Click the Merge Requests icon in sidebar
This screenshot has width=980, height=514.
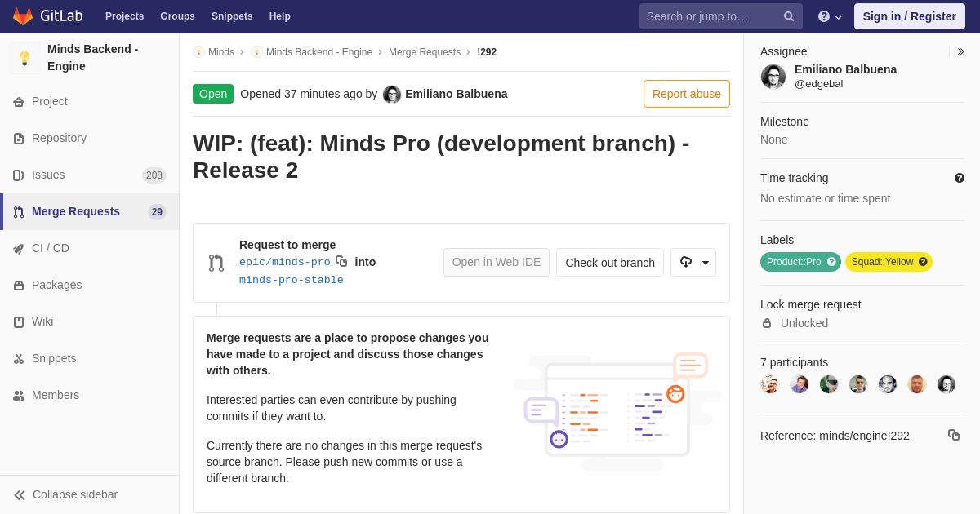tap(19, 212)
